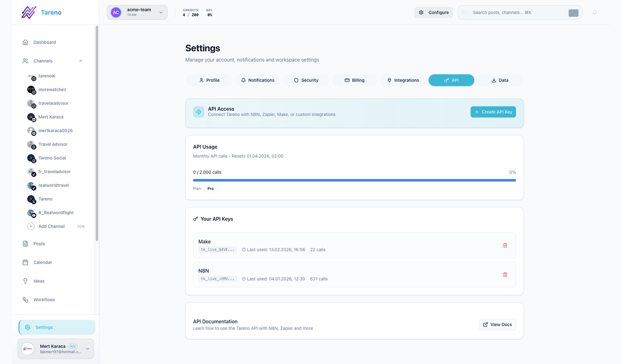Viewport: 622px width, 364px height.
Task: Click the API usage progress bar
Action: 355,180
